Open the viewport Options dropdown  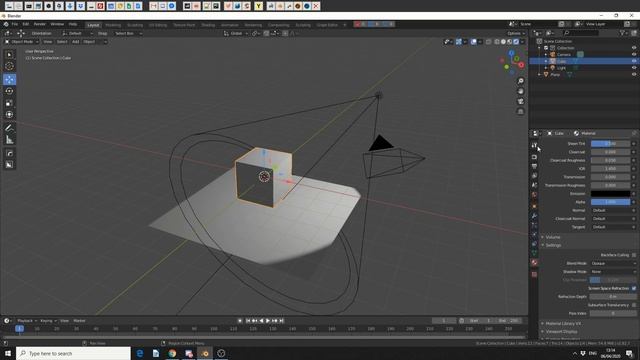pos(515,33)
